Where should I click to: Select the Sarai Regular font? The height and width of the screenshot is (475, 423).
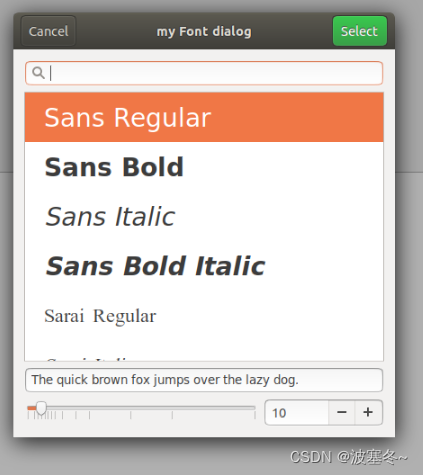(204, 315)
